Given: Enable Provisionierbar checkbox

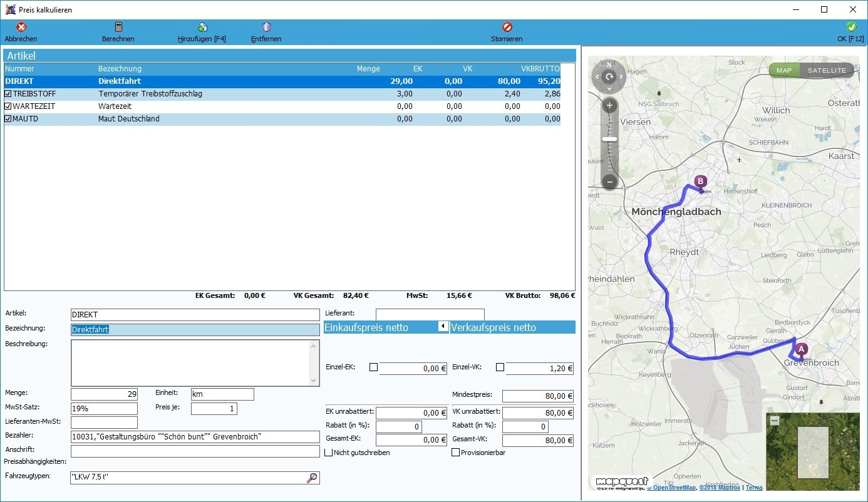Looking at the screenshot, I should 455,453.
